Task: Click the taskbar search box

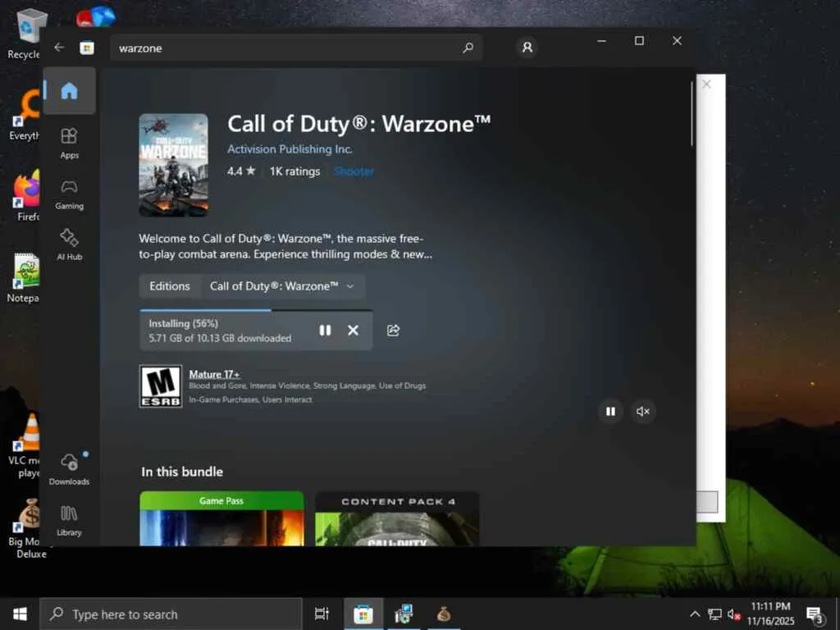Action: pyautogui.click(x=171, y=614)
